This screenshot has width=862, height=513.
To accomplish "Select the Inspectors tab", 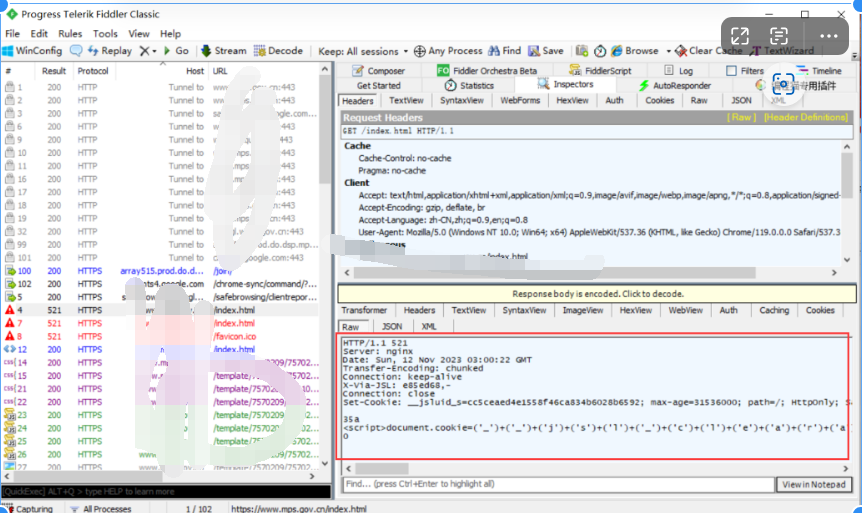I will [x=566, y=84].
